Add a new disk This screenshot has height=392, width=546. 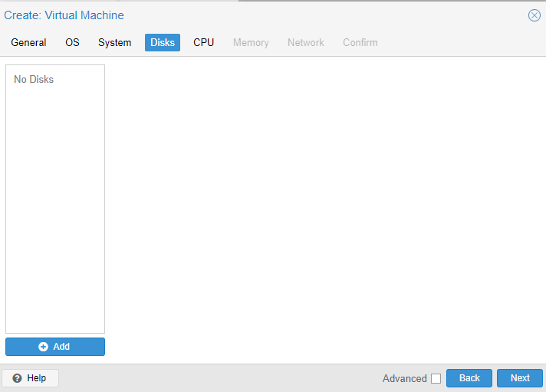[x=55, y=347]
